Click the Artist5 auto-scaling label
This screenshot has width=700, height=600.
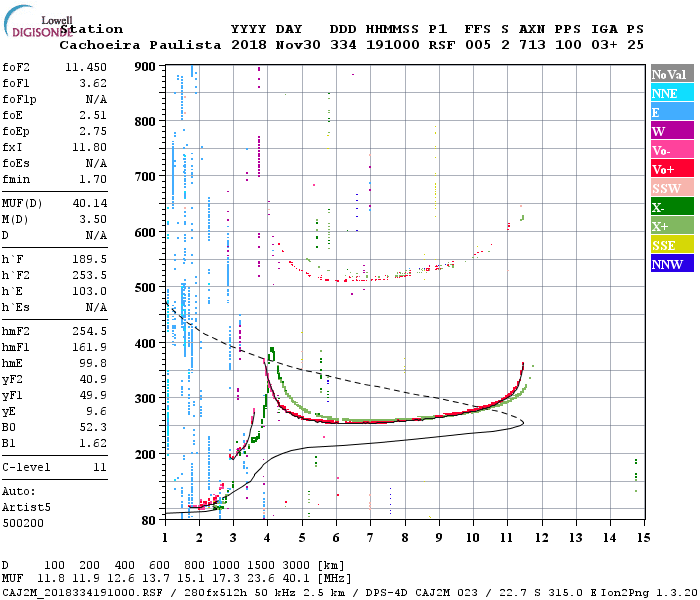pos(26,507)
